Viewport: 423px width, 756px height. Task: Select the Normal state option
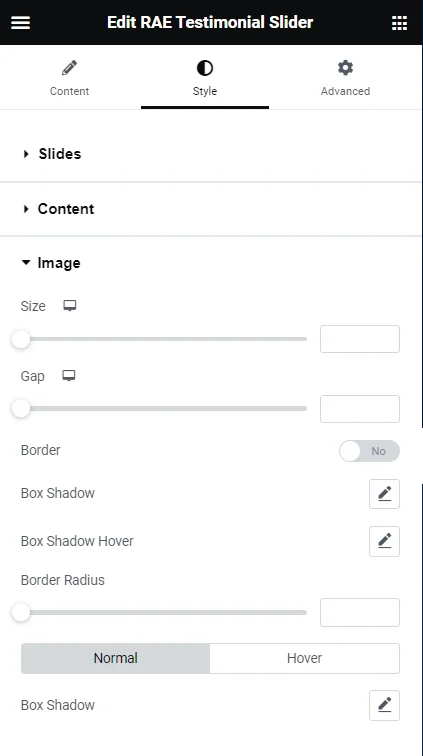(x=115, y=658)
